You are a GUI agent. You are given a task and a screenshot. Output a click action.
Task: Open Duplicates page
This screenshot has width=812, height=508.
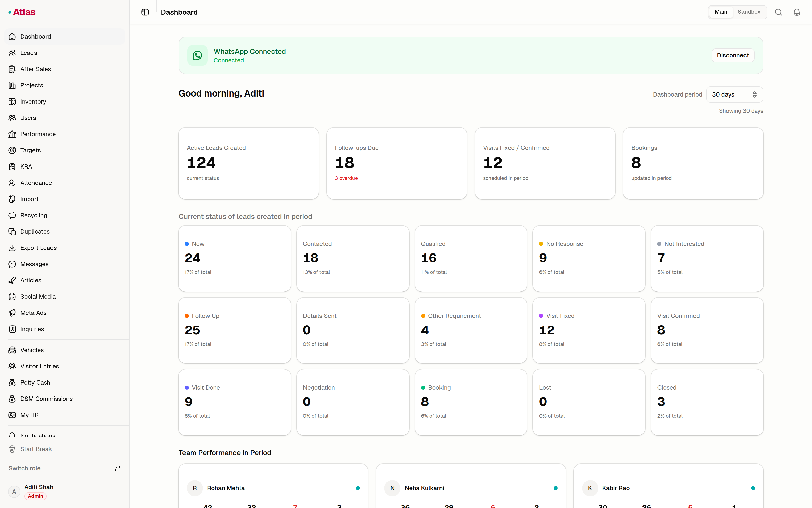[x=65, y=231]
